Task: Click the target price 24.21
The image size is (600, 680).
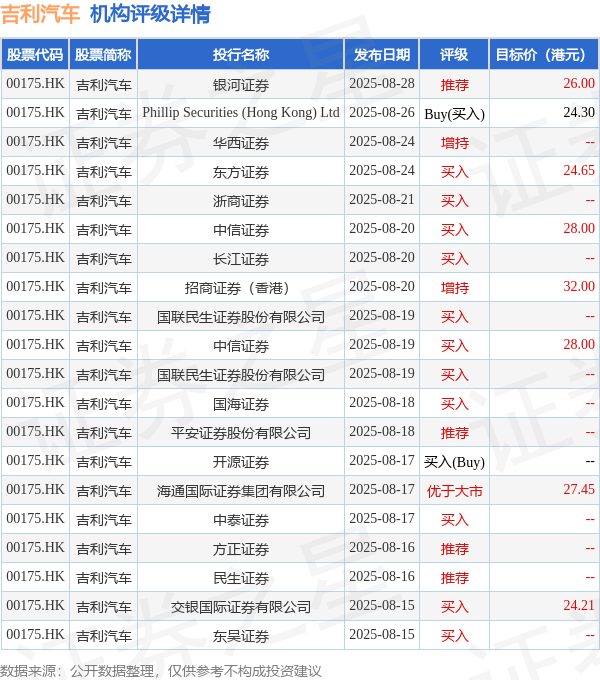Action: 579,605
